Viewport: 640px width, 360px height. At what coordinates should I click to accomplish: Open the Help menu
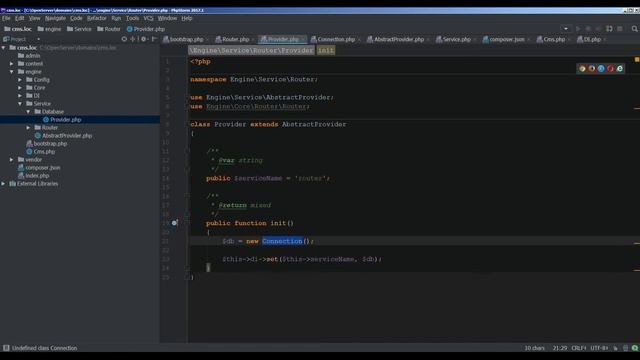click(187, 18)
